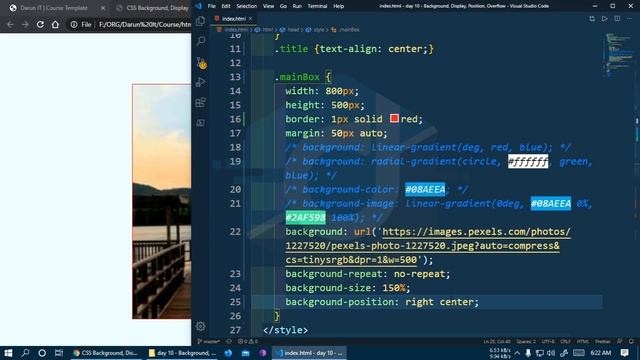Close the Darun IT Course Template browser tab

pos(103,8)
